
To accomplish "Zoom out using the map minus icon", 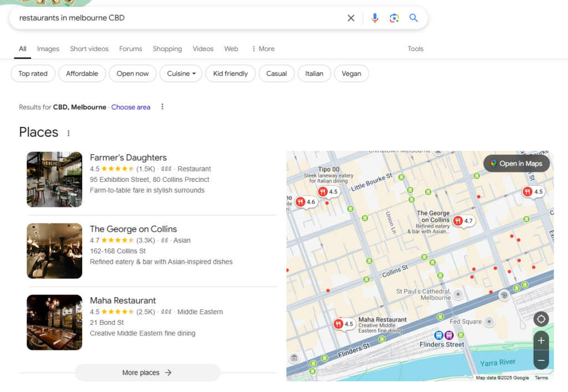I will tap(541, 360).
